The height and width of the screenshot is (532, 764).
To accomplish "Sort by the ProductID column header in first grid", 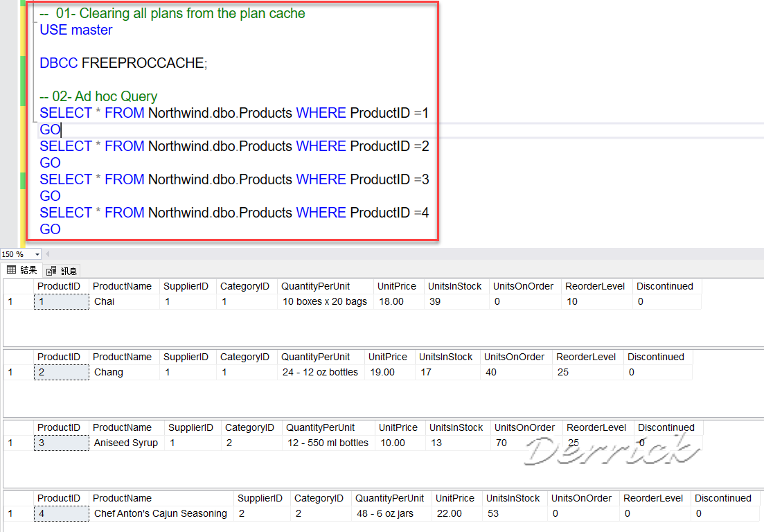I will (59, 285).
